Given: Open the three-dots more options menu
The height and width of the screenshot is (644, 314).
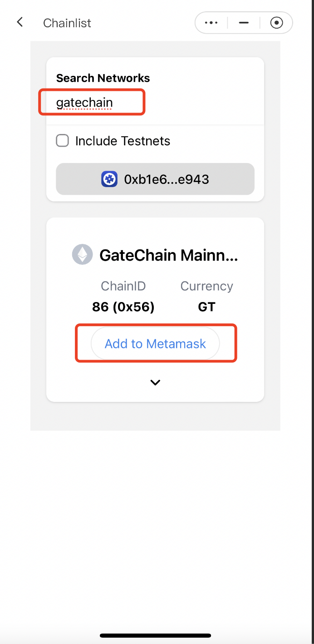Looking at the screenshot, I should coord(211,23).
